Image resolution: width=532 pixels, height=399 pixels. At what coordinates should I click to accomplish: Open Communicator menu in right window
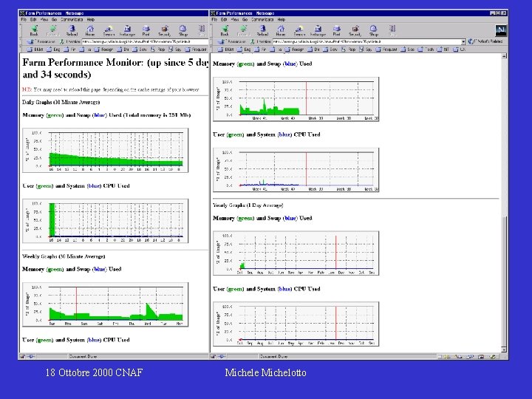pos(262,20)
